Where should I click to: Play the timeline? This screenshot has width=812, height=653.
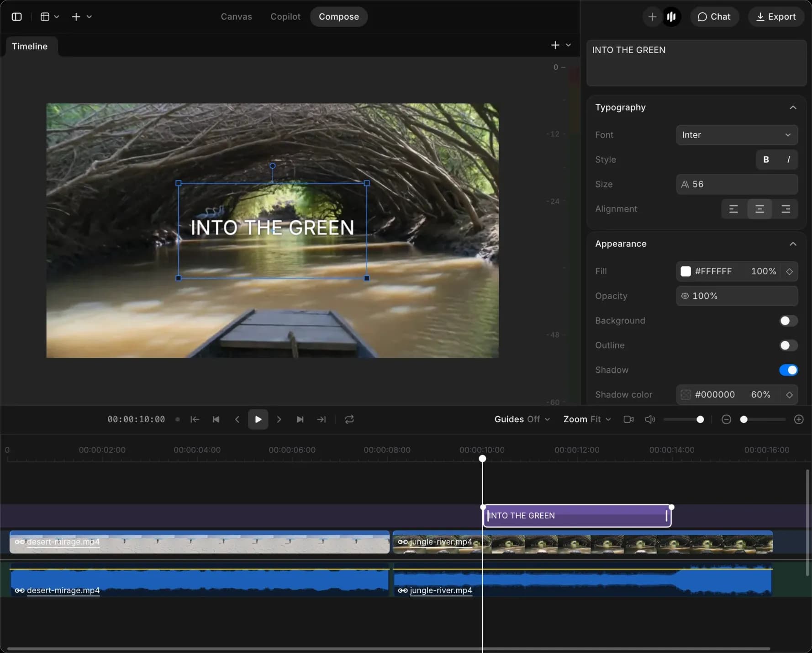(x=258, y=419)
